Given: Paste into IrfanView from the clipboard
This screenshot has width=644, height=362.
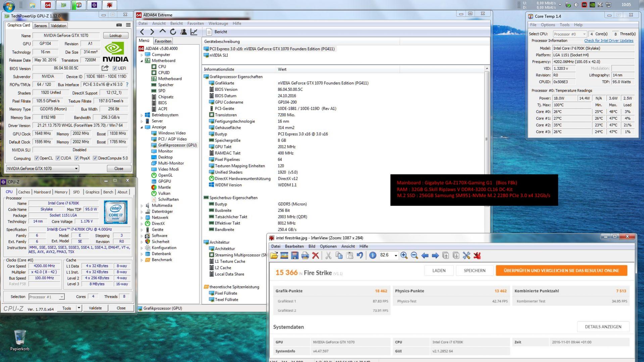Looking at the screenshot, I should coord(349,256).
